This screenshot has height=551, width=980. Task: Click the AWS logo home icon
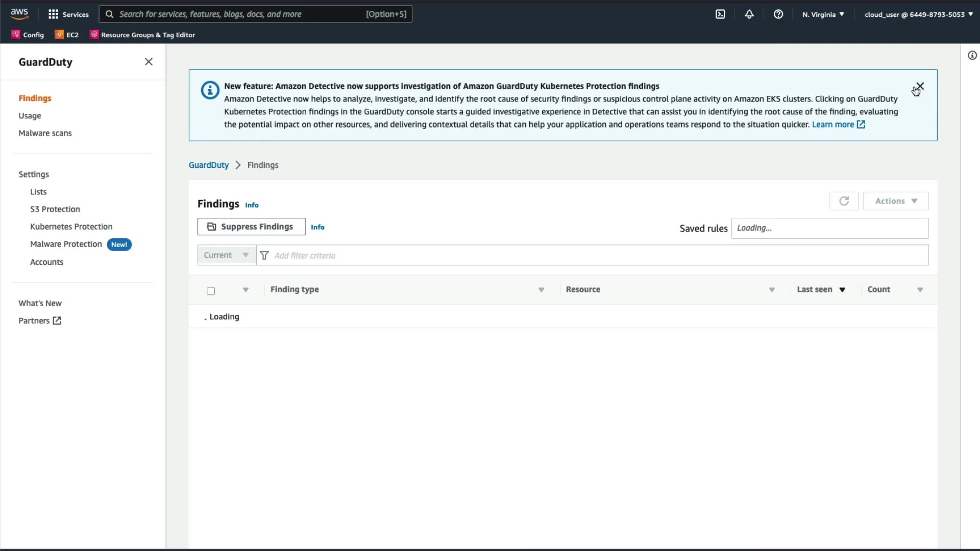tap(19, 14)
